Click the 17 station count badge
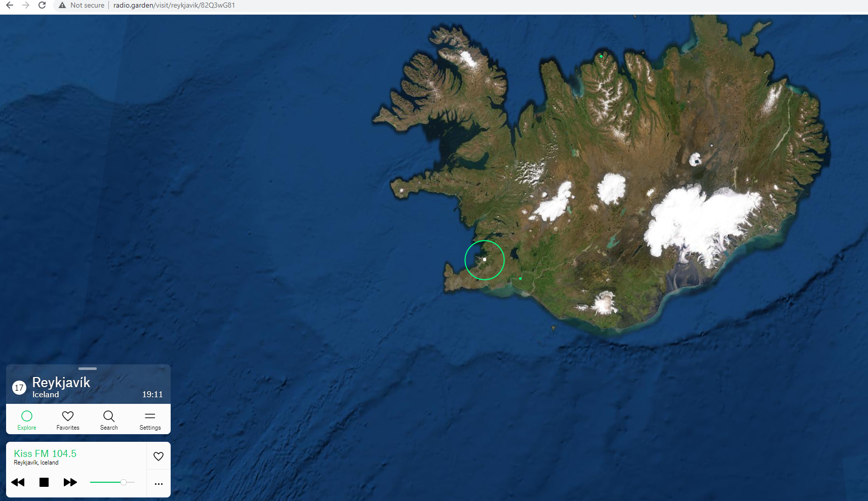This screenshot has height=501, width=868. pyautogui.click(x=19, y=388)
